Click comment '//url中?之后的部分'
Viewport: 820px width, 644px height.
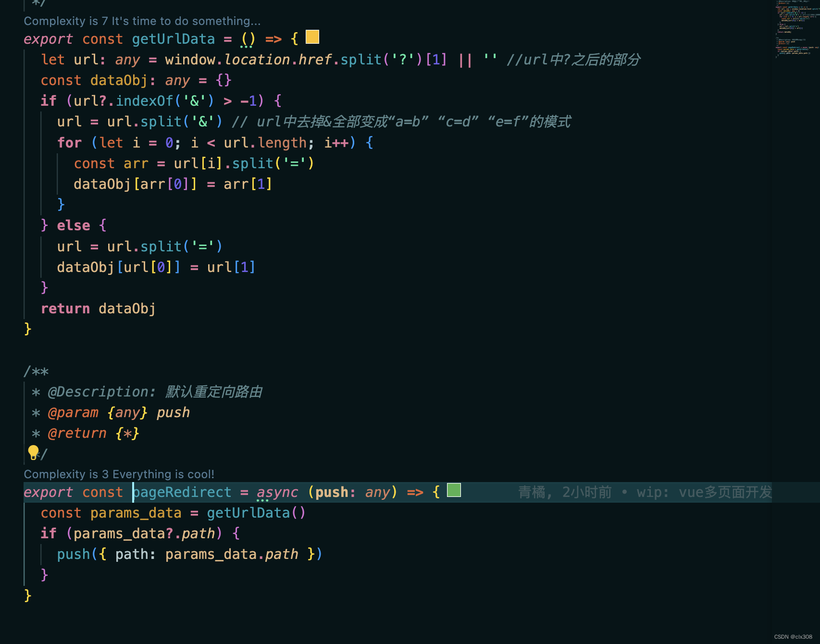click(x=573, y=60)
